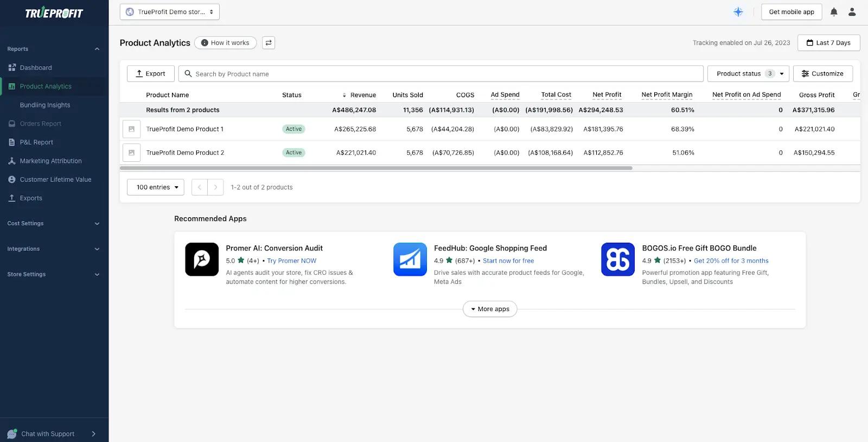This screenshot has width=868, height=442.
Task: Go to the previous page arrow
Action: [x=200, y=187]
